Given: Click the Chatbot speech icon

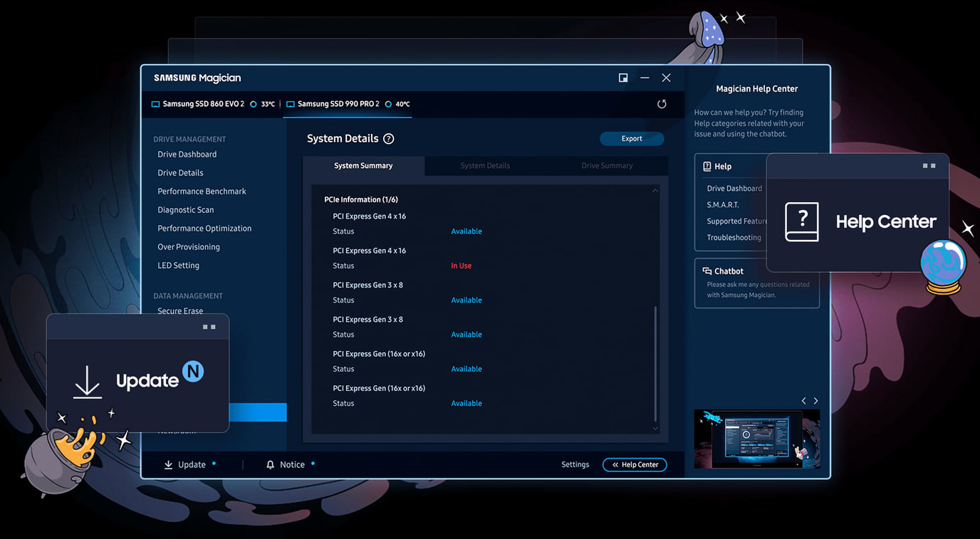Looking at the screenshot, I should [707, 271].
